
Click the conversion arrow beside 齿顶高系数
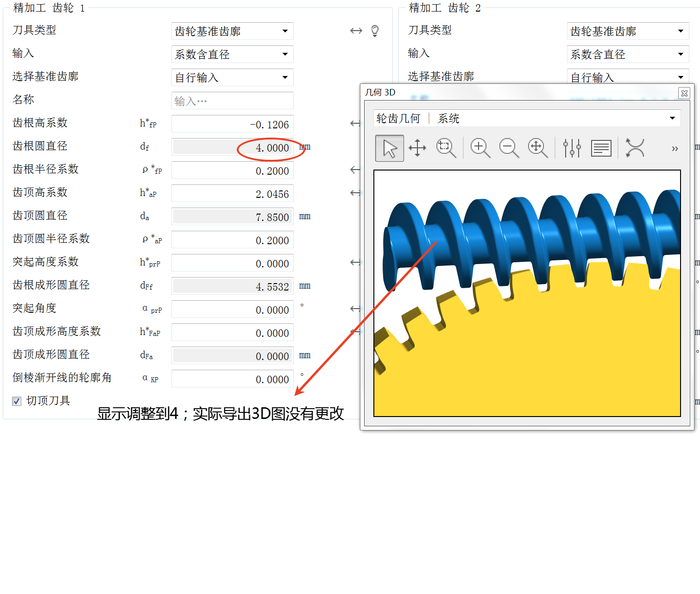[x=355, y=193]
